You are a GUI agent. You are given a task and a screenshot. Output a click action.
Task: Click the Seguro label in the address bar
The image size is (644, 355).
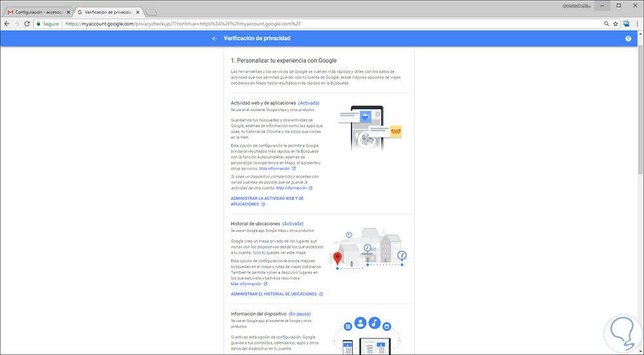pyautogui.click(x=51, y=24)
